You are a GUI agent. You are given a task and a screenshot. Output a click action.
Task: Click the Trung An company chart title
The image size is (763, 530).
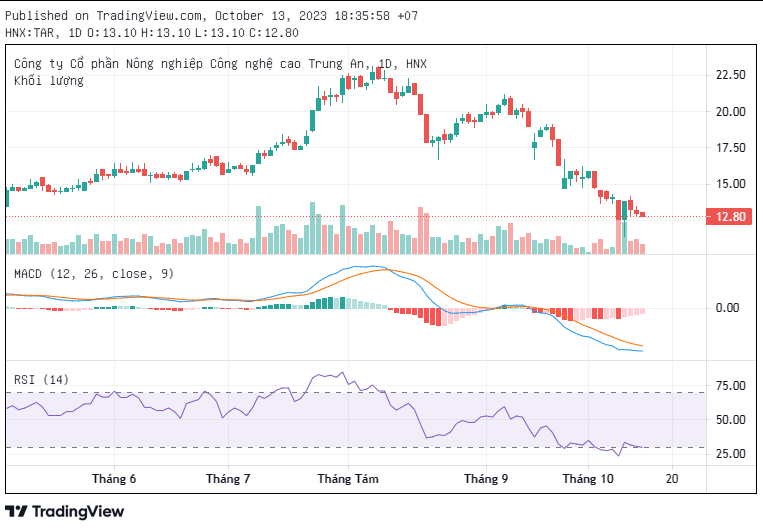tap(220, 64)
